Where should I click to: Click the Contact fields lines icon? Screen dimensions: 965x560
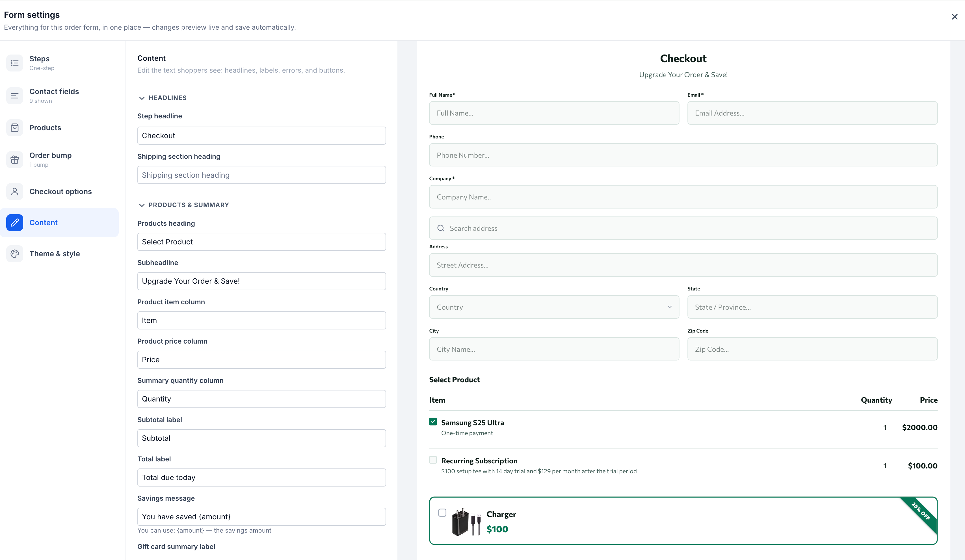point(14,96)
